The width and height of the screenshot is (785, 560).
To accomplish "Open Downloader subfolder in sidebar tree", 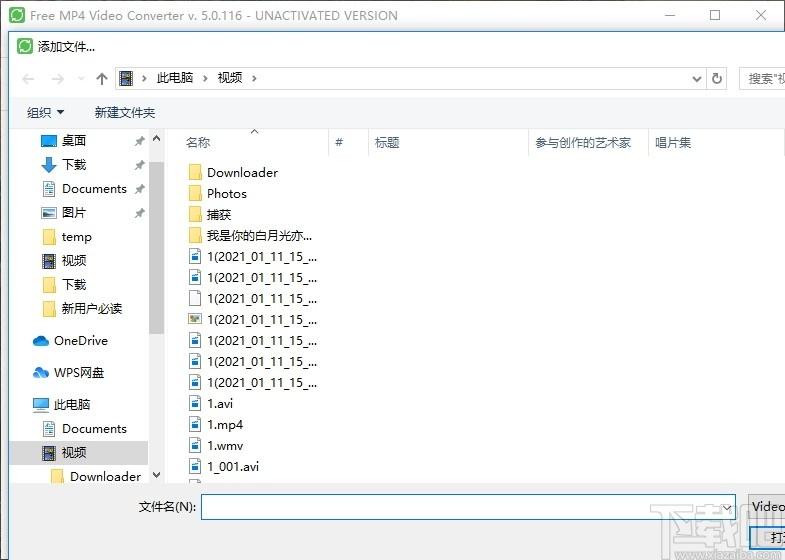I will [105, 476].
